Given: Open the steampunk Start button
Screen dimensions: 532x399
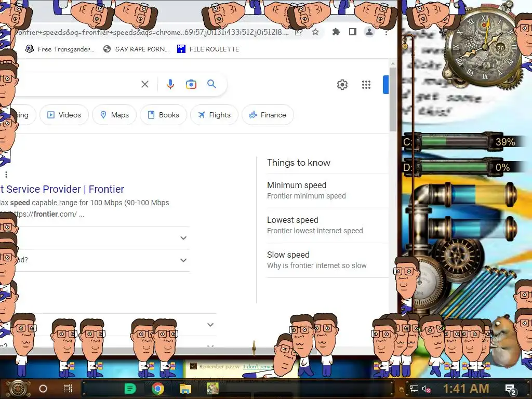Looking at the screenshot, I should pyautogui.click(x=19, y=389).
